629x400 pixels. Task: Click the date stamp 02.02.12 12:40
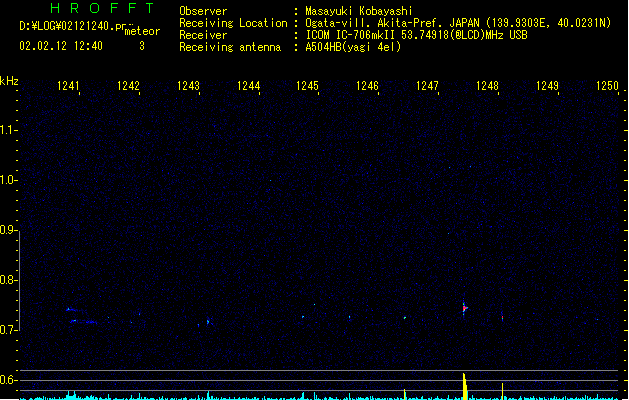[x=61, y=46]
